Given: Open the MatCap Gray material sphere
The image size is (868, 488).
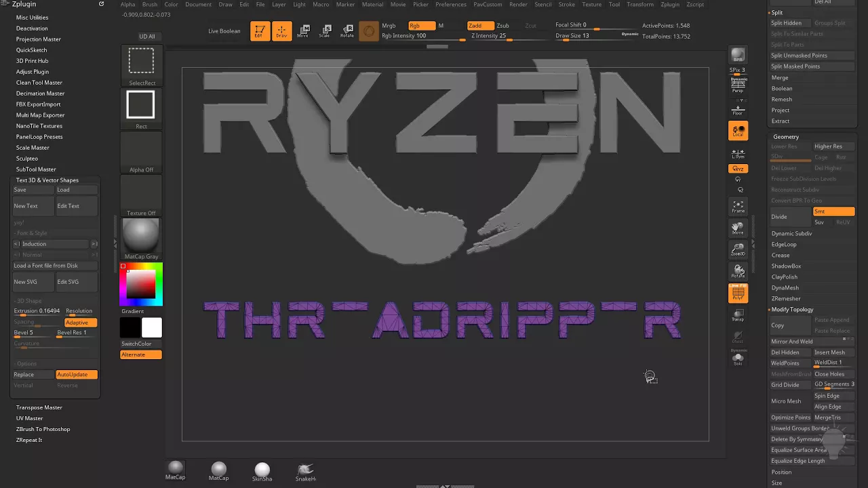Looking at the screenshot, I should (141, 239).
